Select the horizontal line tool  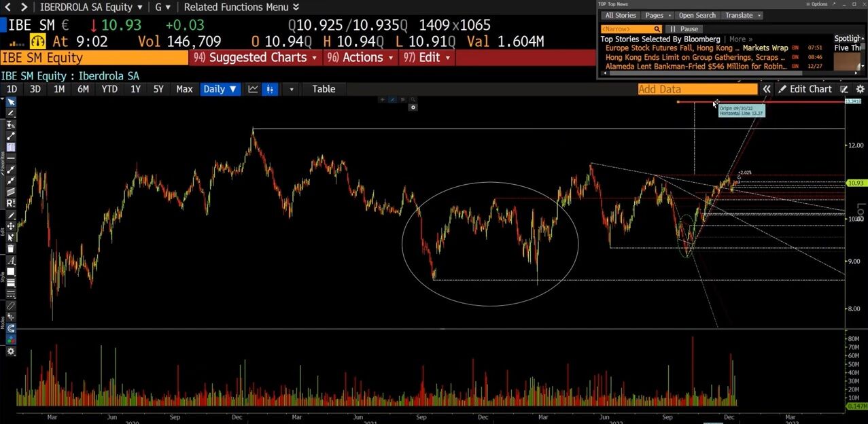11,159
